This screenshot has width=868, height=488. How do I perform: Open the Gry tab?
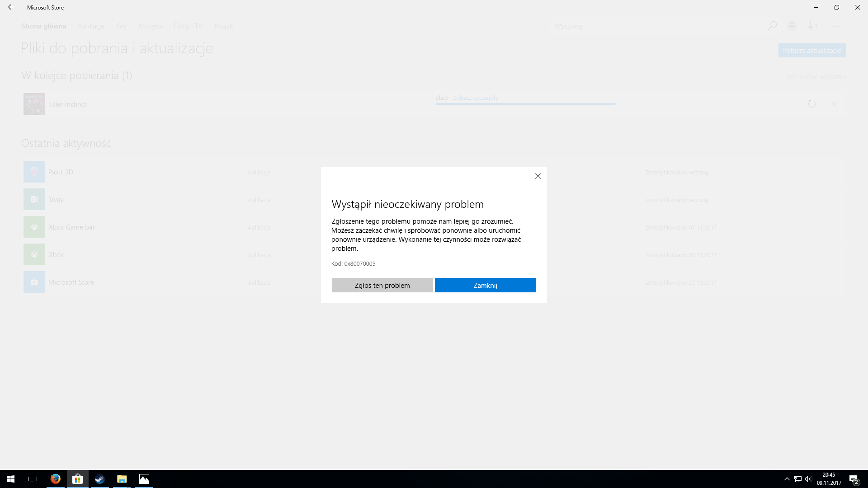(121, 26)
